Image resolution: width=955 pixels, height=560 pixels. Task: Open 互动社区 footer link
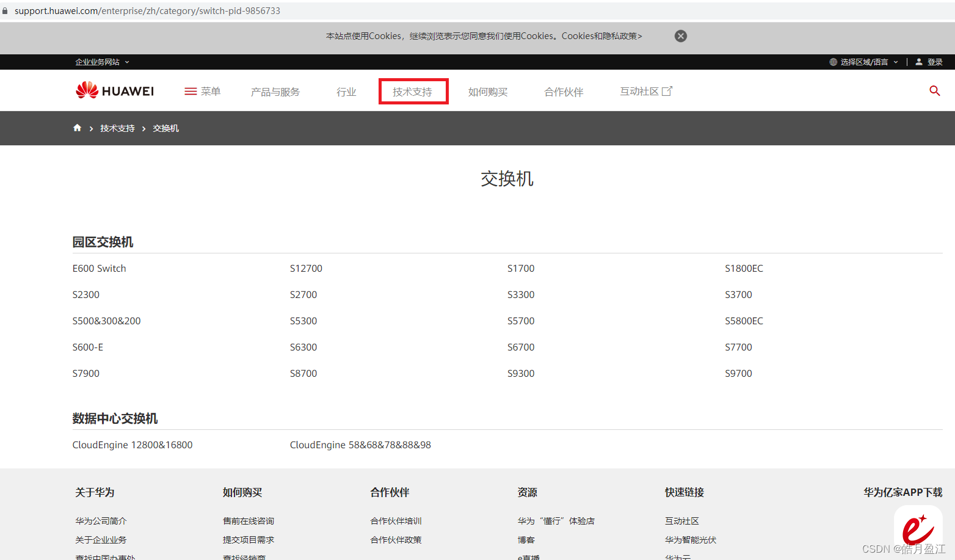682,521
